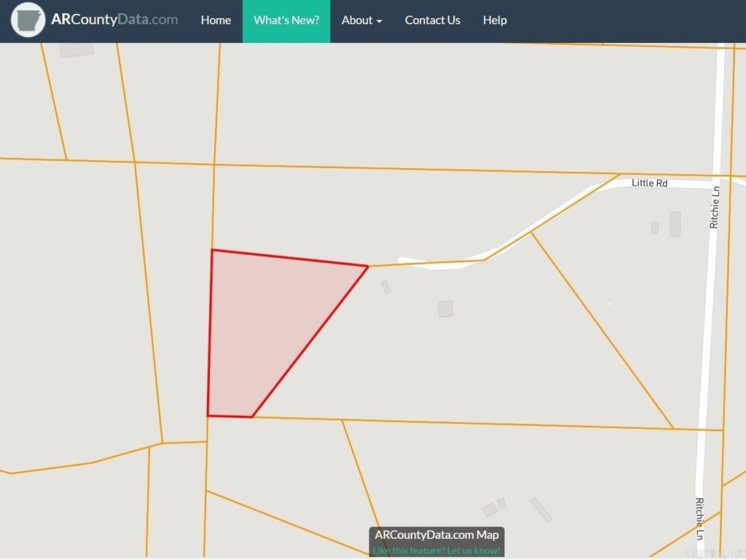Select the tall rectangular building below Little Rd
Image resolution: width=746 pixels, height=560 pixels.
coord(675,224)
